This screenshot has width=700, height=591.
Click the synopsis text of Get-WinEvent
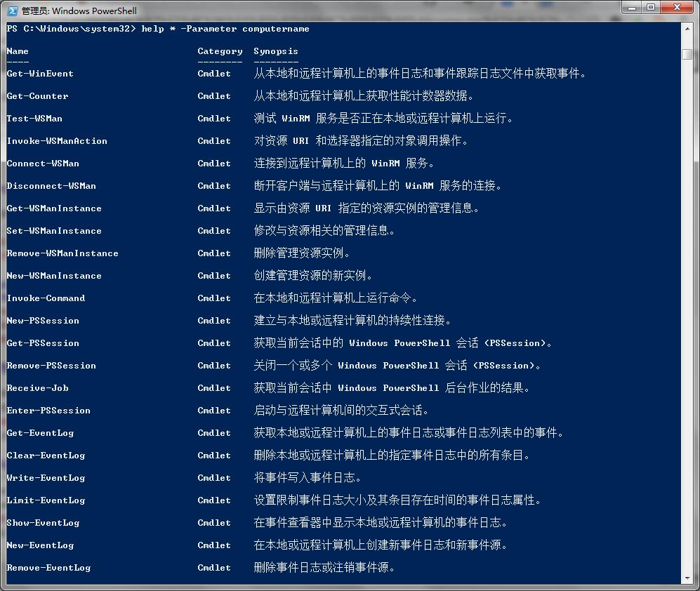[420, 74]
